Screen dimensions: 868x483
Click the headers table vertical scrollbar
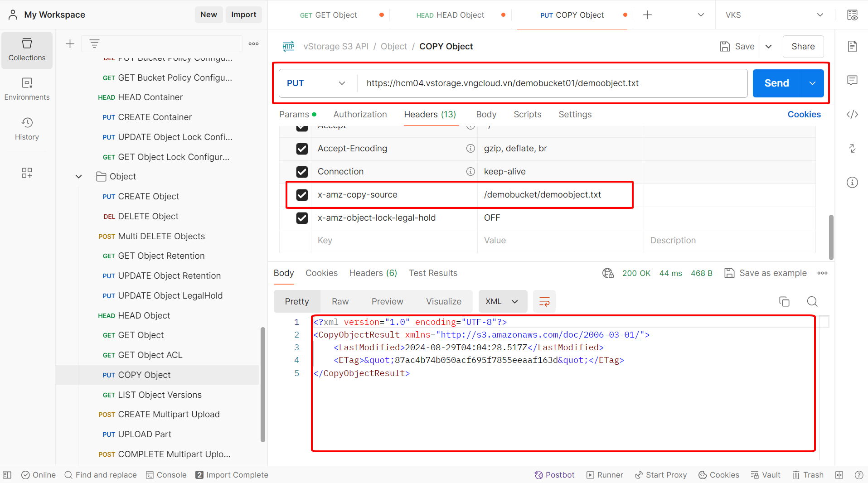(831, 237)
